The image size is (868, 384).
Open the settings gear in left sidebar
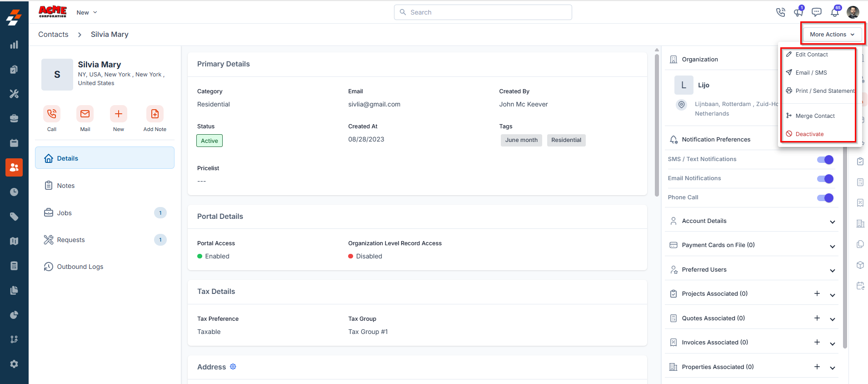click(14, 364)
